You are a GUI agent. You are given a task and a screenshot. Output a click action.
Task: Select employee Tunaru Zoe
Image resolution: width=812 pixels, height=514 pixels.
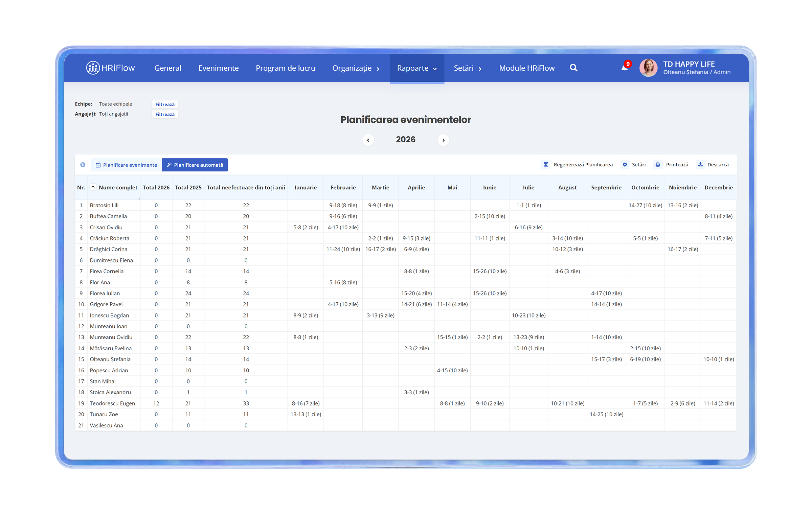click(x=104, y=414)
